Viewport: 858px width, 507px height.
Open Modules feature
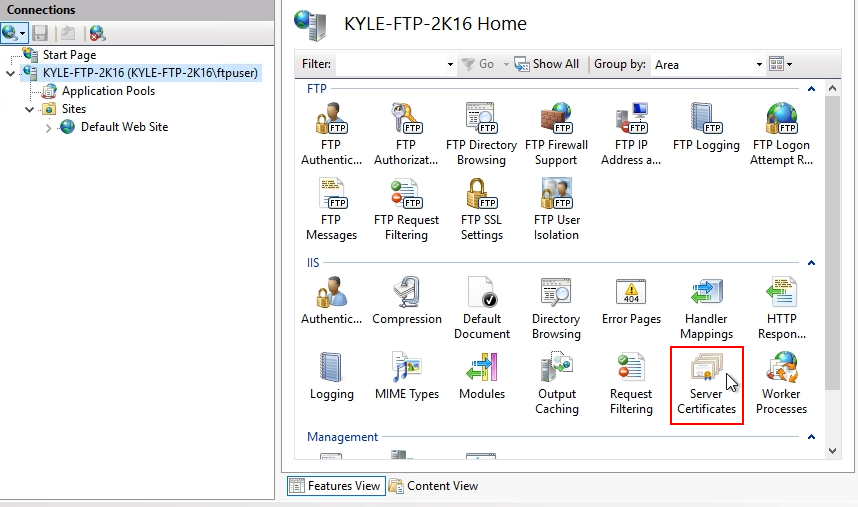tap(482, 376)
